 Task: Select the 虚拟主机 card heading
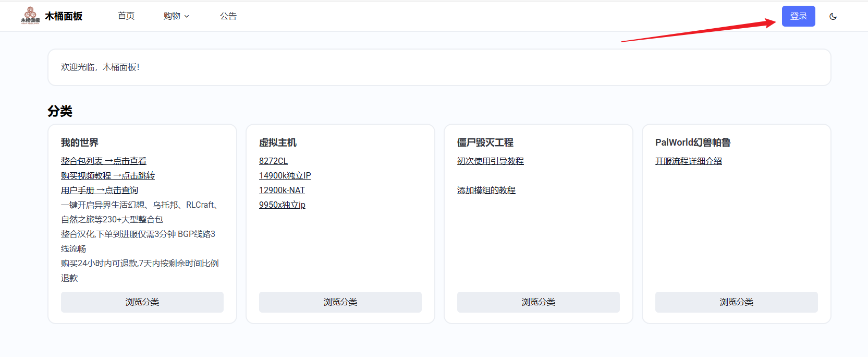(278, 142)
